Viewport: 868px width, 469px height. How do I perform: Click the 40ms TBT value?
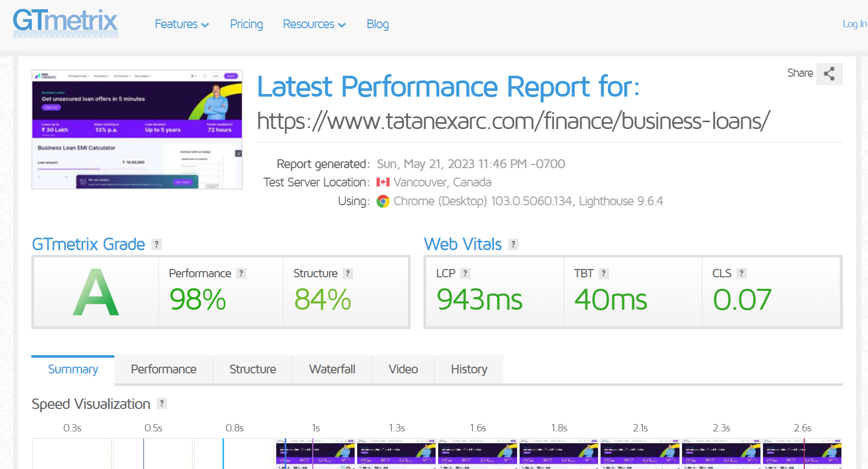(x=611, y=300)
